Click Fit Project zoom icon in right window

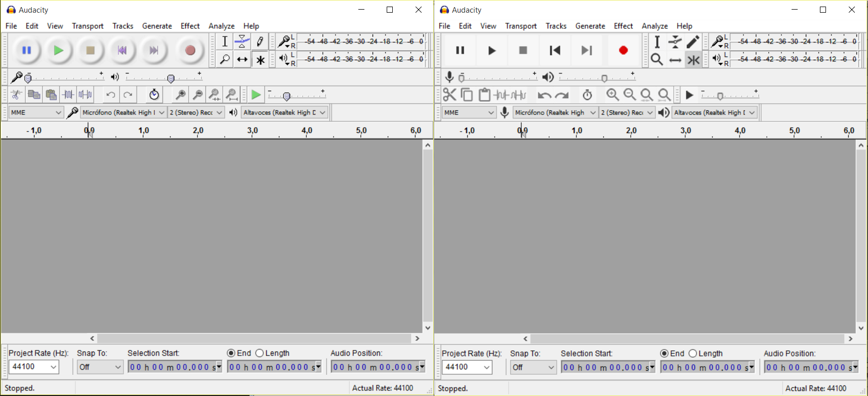664,95
